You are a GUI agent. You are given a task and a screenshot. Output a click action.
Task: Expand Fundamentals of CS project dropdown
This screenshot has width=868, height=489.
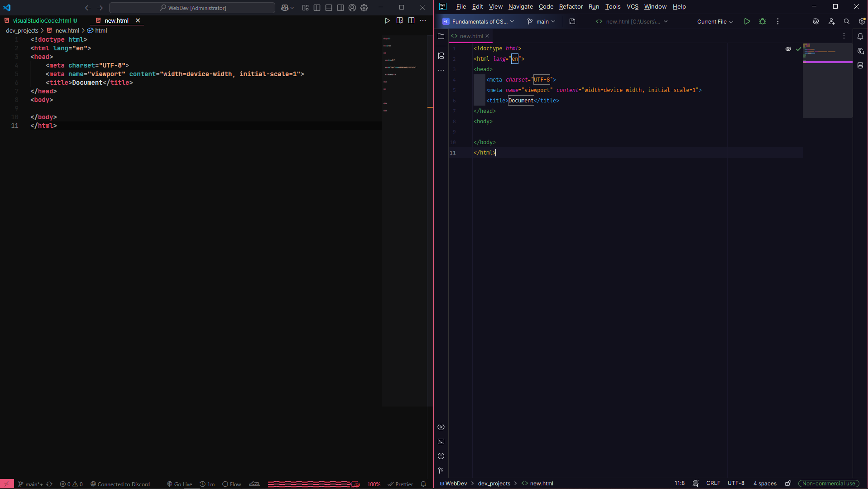click(478, 21)
